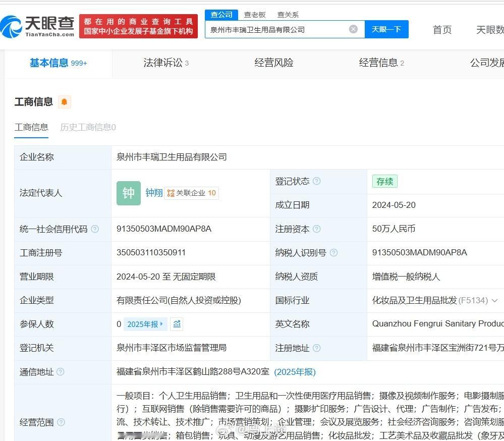This screenshot has width=504, height=441.
Task: Open help icon next to 统一社会信用代码
Action: pyautogui.click(x=95, y=229)
